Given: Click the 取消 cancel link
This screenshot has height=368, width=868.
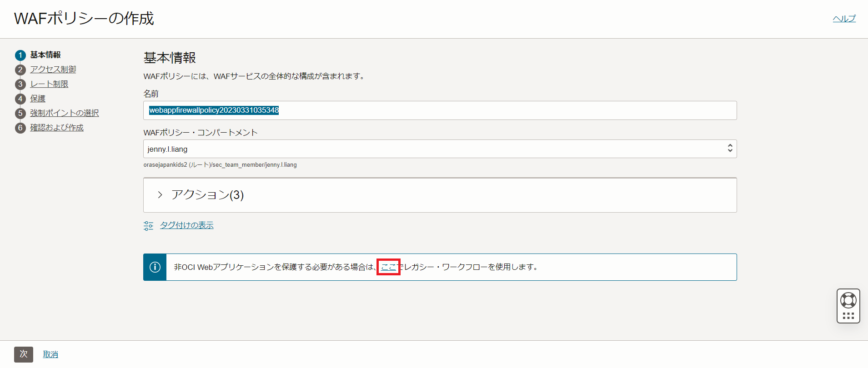Looking at the screenshot, I should 50,354.
